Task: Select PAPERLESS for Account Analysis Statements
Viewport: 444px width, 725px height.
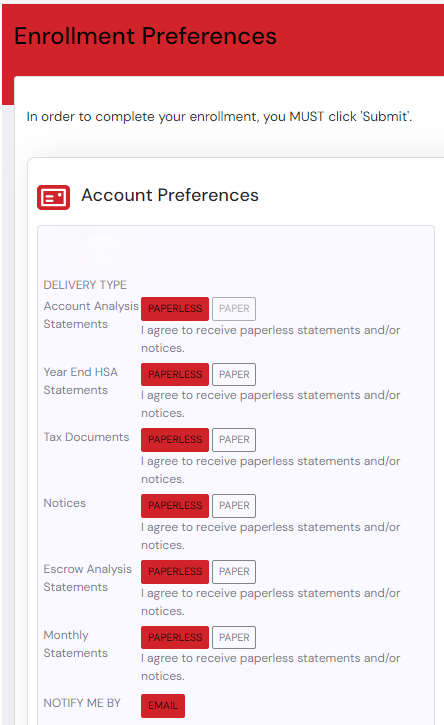Action: coord(175,308)
